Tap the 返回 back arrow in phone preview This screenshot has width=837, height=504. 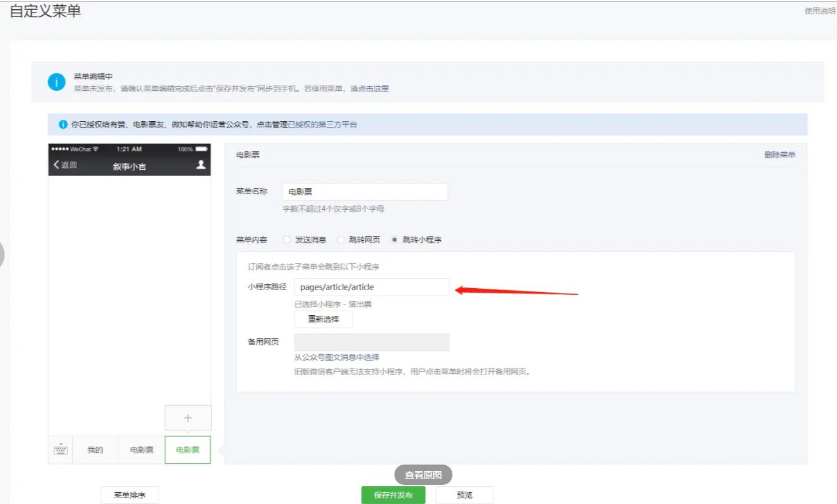click(65, 164)
